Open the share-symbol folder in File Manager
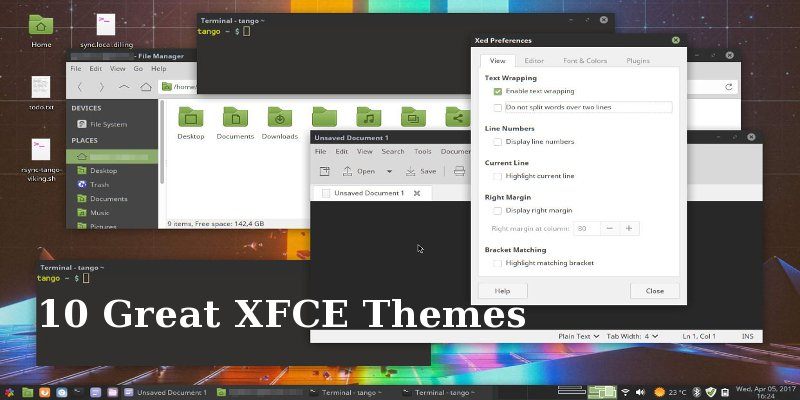This screenshot has height=400, width=800. coord(458,117)
